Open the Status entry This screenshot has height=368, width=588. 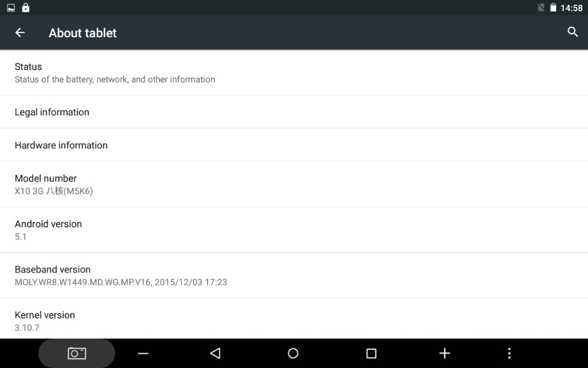pos(294,72)
